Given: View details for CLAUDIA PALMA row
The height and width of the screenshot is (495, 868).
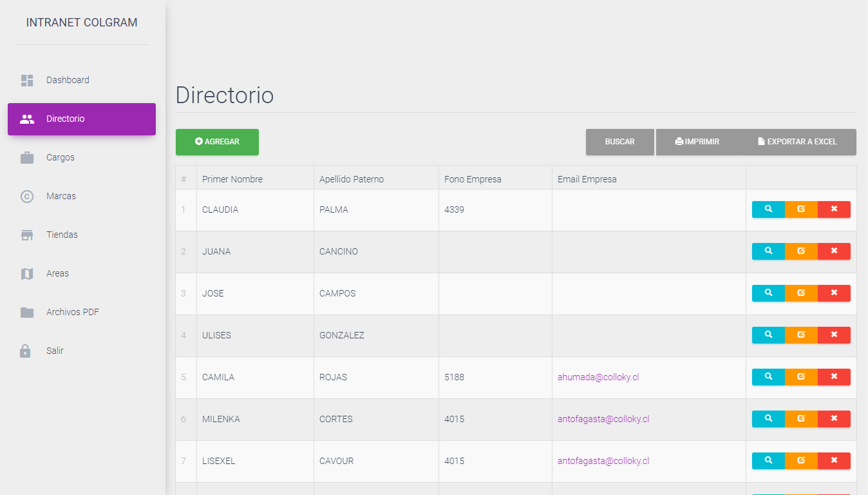Looking at the screenshot, I should (768, 209).
